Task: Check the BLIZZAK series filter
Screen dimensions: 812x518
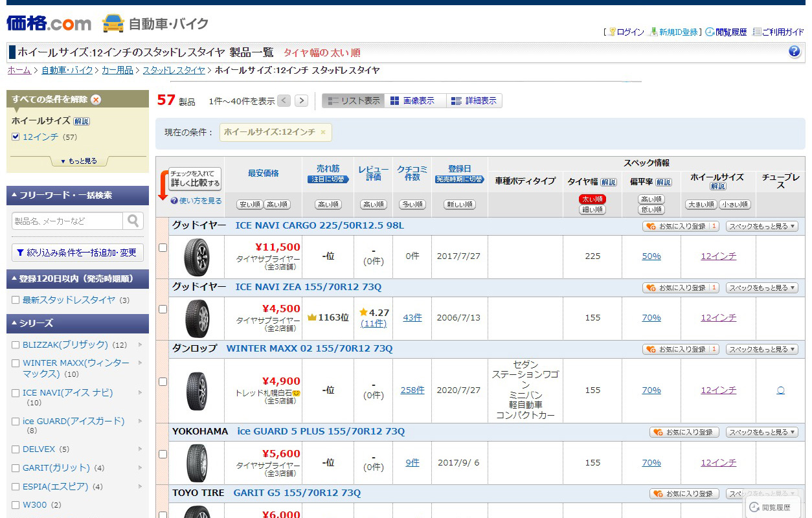Action: (16, 345)
